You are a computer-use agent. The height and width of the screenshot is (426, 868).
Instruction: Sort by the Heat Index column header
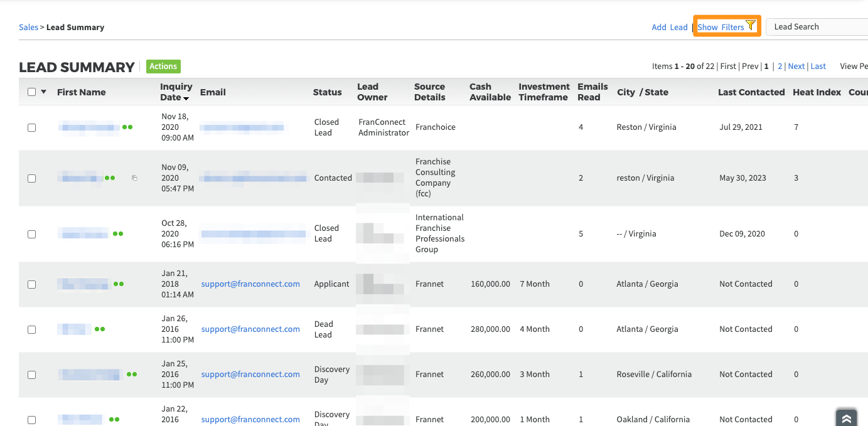[817, 92]
